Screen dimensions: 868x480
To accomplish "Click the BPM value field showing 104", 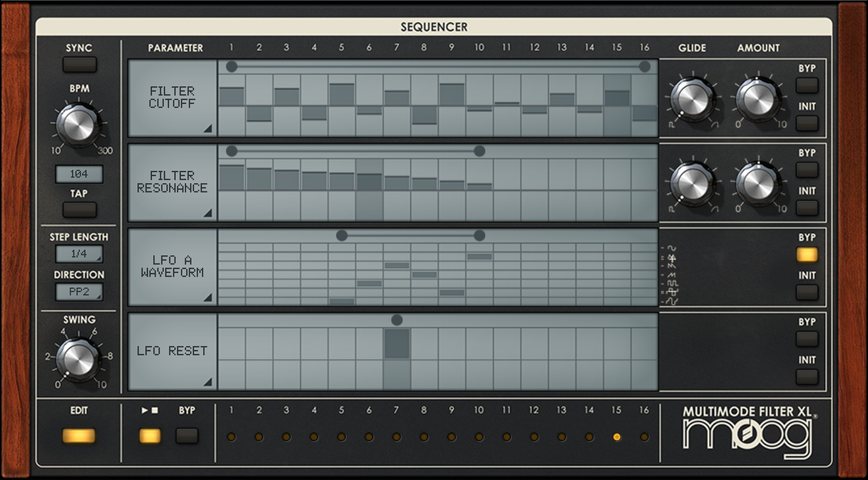I will pyautogui.click(x=79, y=174).
